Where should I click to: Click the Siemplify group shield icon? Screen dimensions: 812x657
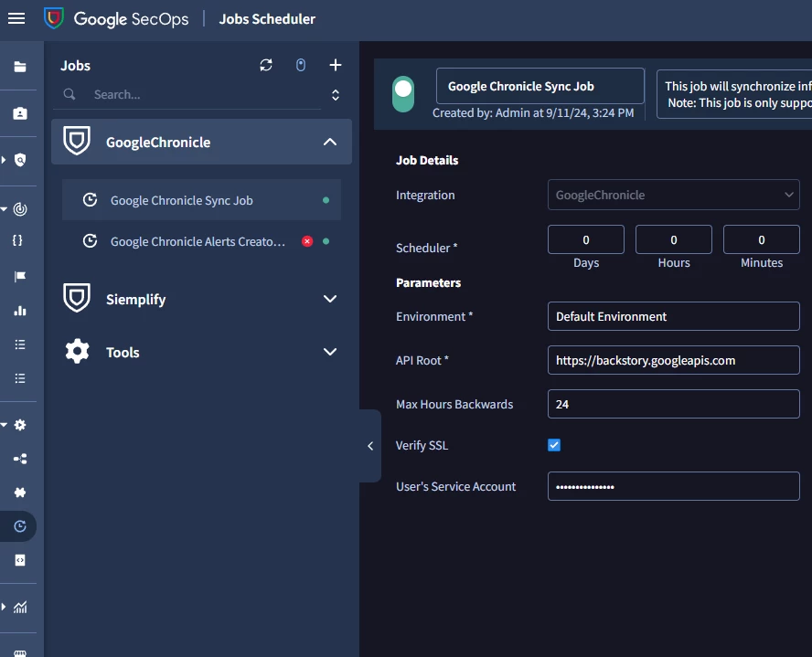77,298
